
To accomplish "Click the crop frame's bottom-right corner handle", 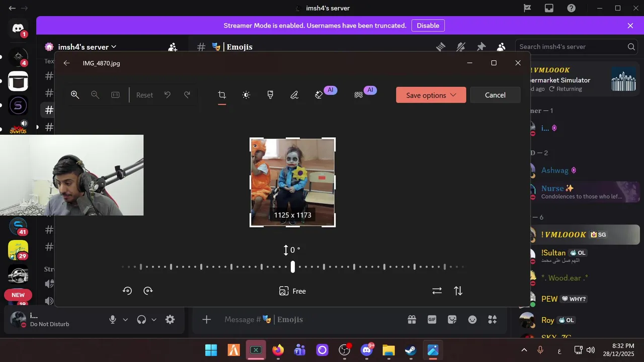I will click(x=335, y=226).
